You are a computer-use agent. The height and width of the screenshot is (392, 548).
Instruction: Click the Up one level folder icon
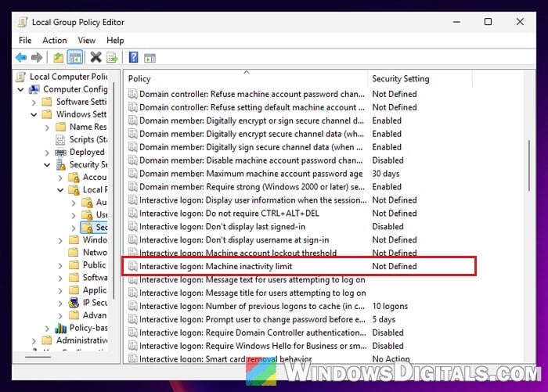pyautogui.click(x=58, y=57)
